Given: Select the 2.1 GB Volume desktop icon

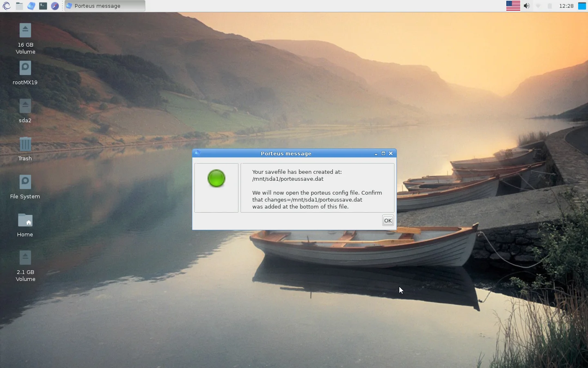Looking at the screenshot, I should coord(25,266).
